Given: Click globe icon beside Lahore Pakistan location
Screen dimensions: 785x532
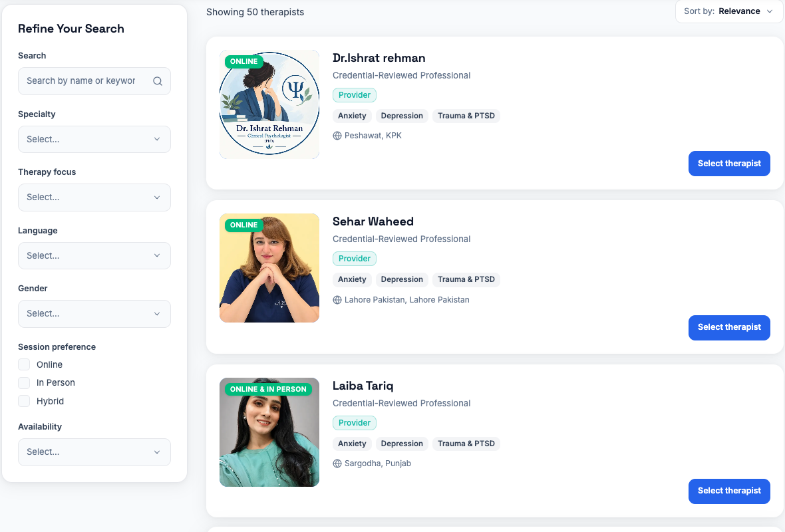Looking at the screenshot, I should (x=337, y=300).
